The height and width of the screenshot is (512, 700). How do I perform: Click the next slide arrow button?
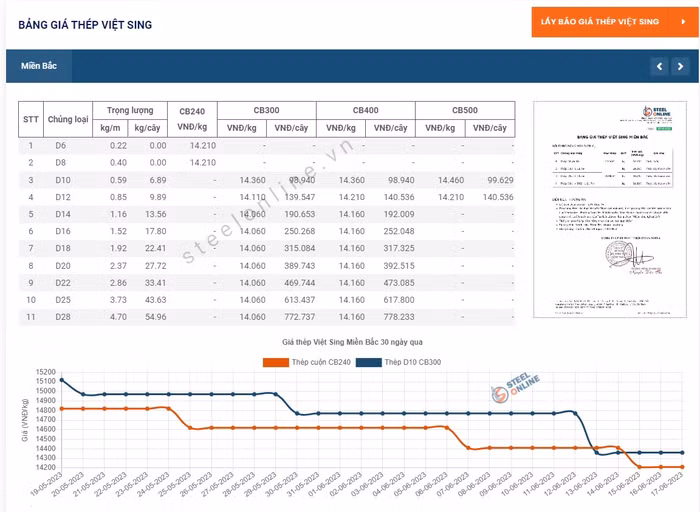coord(682,66)
